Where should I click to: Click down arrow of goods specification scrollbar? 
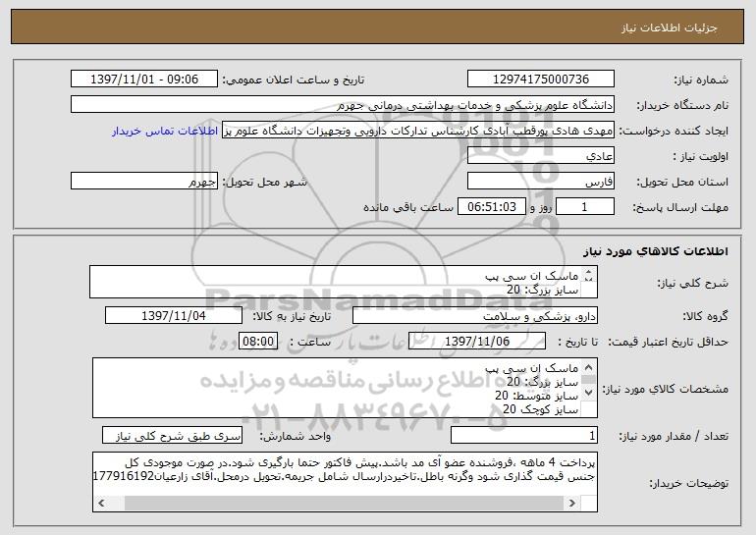588,393
